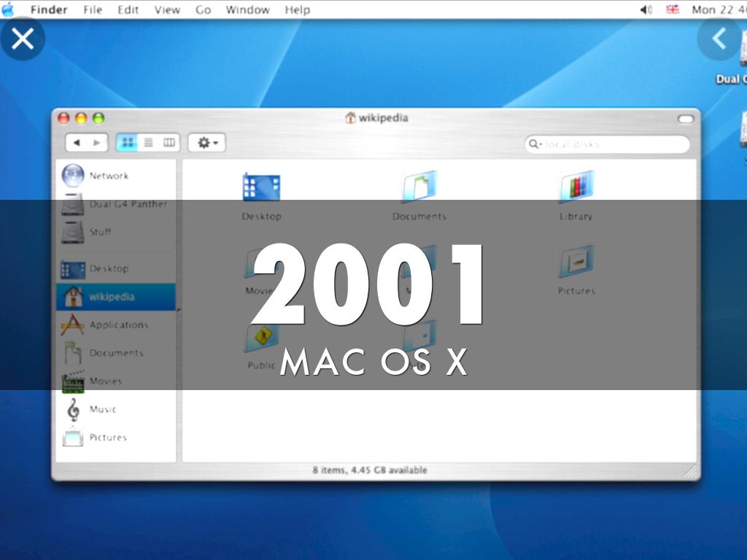Screen dimensions: 747x560
Task: Open the View menu
Action: pos(167,9)
